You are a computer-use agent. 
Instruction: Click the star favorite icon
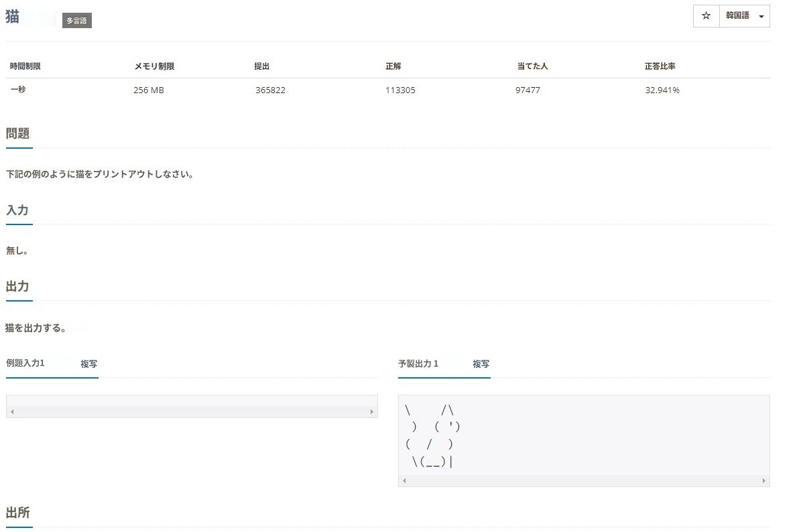point(706,16)
